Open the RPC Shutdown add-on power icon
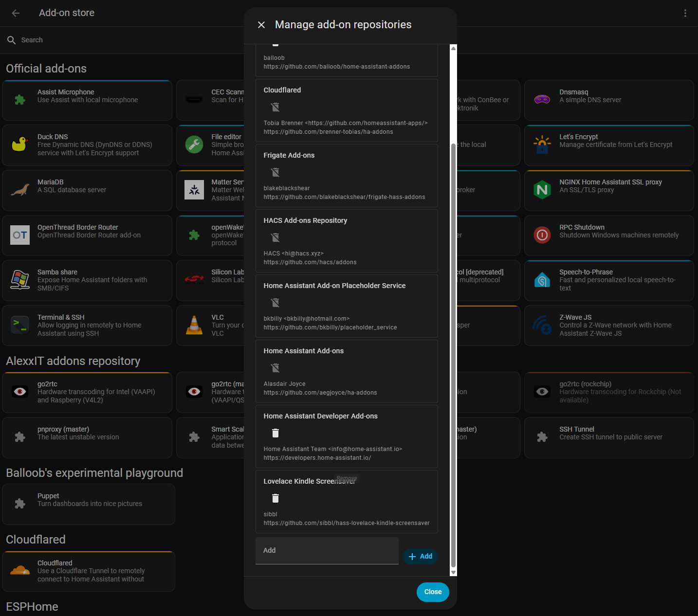The width and height of the screenshot is (698, 616). [542, 235]
